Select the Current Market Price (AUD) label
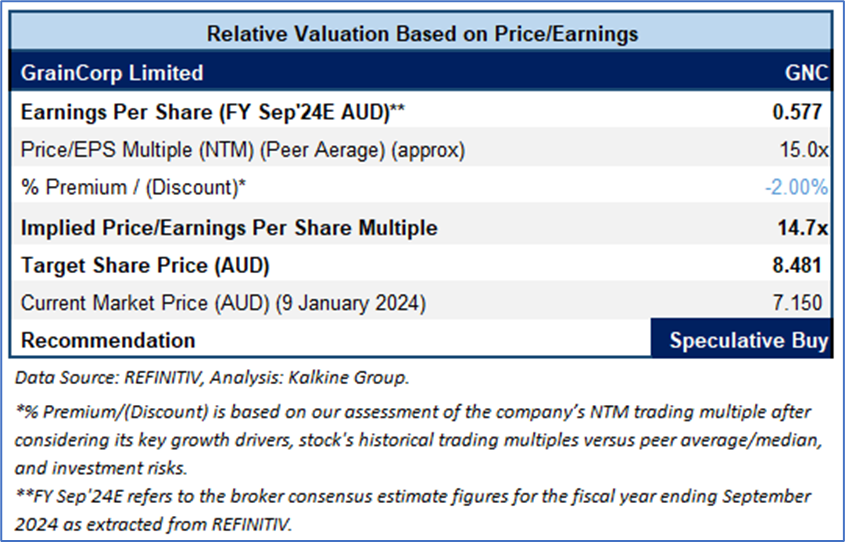This screenshot has width=845, height=542. pyautogui.click(x=222, y=302)
